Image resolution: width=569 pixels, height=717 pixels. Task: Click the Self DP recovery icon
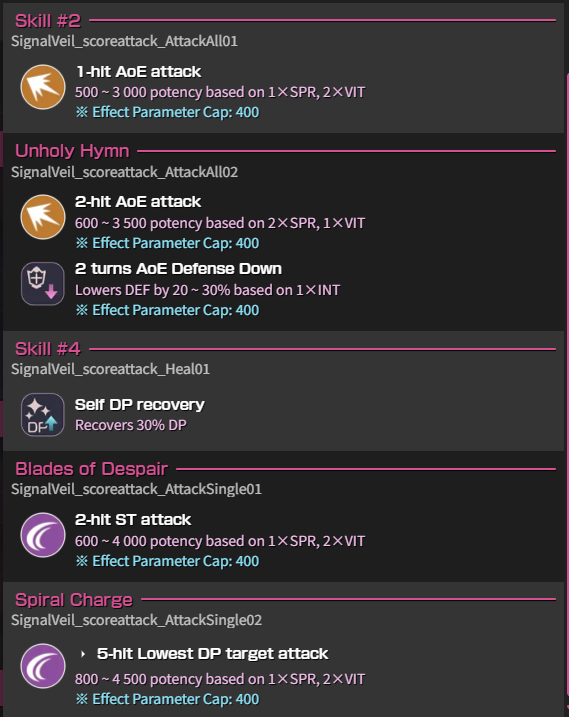tap(43, 415)
